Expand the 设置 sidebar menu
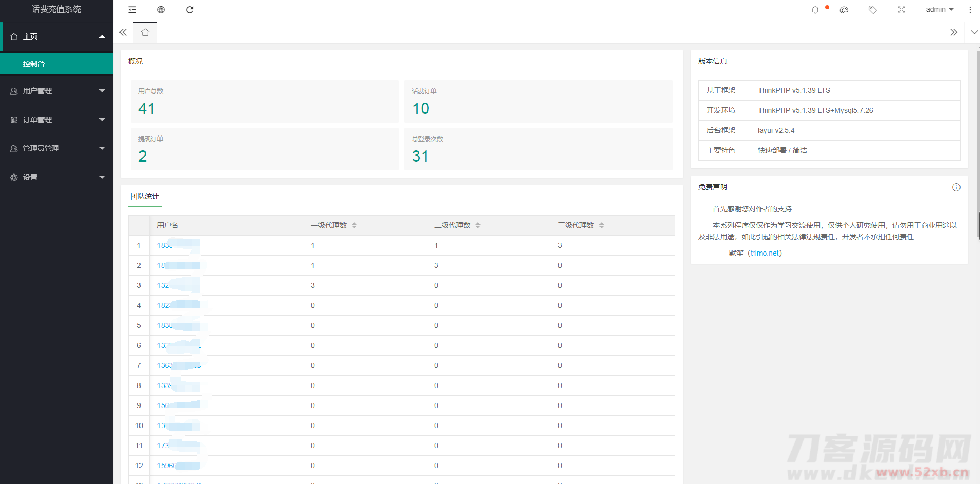The height and width of the screenshot is (484, 980). point(56,177)
